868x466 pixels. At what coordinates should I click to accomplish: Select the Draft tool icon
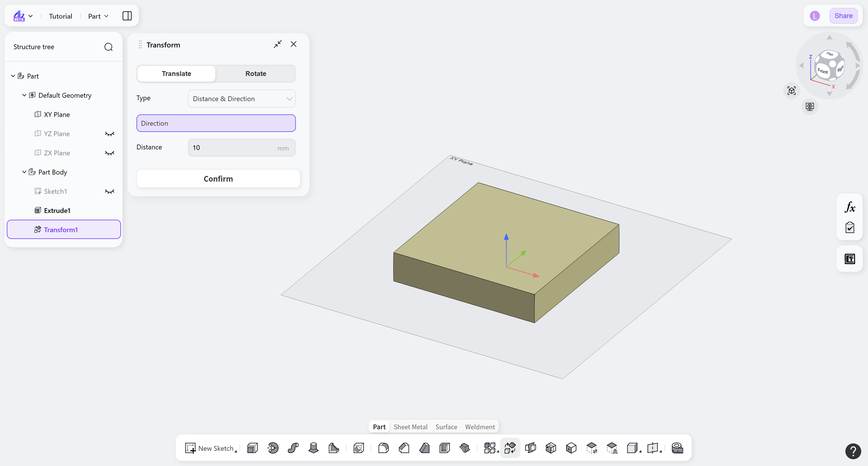point(424,448)
